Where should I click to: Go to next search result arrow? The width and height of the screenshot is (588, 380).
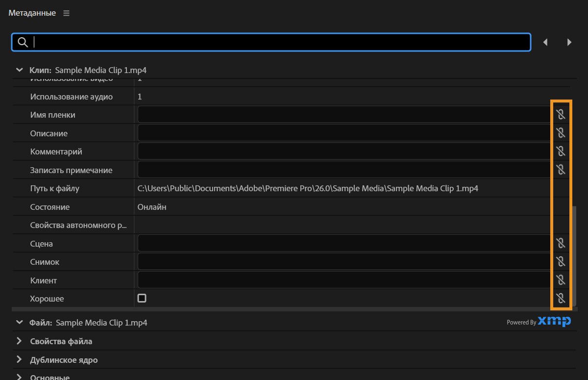coord(569,43)
